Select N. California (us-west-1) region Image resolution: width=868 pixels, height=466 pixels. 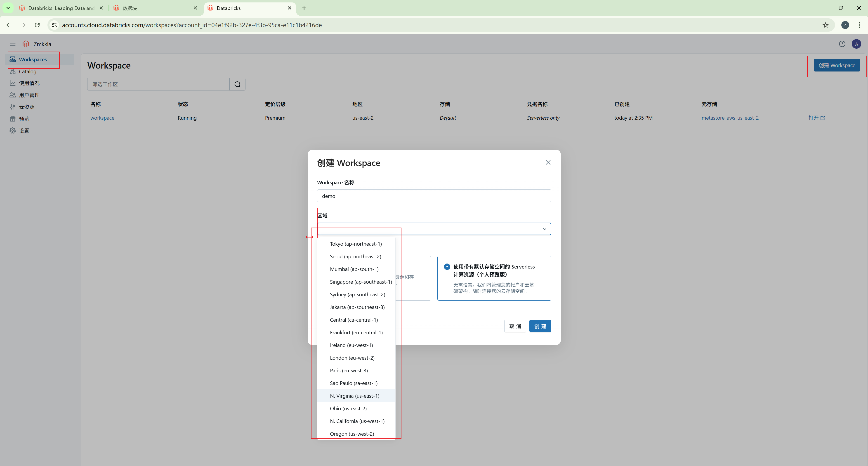pos(356,421)
